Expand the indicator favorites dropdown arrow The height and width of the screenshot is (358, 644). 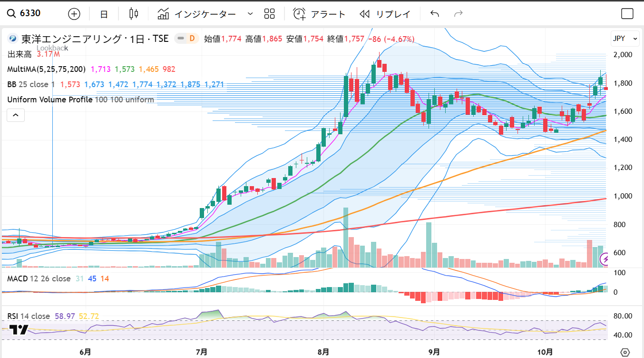[x=250, y=14]
